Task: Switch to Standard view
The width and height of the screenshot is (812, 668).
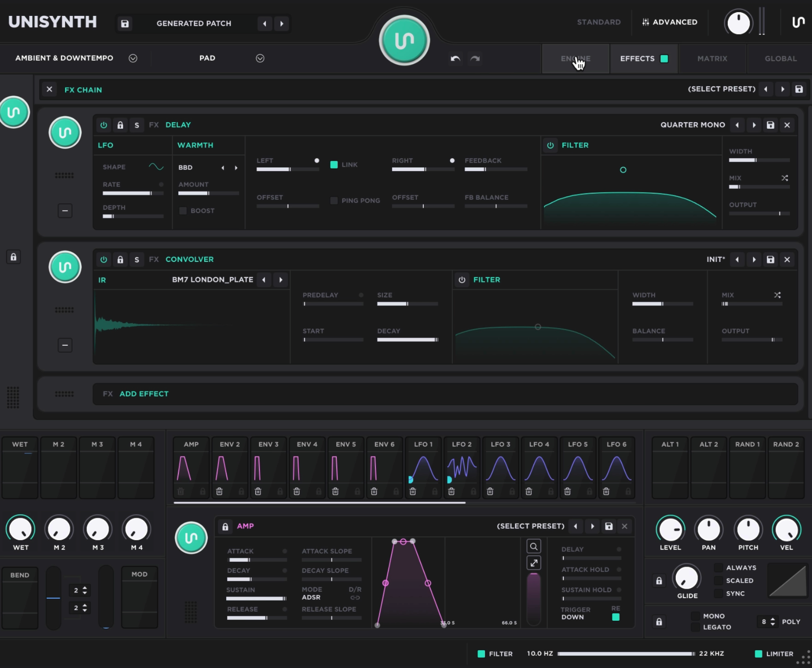Action: pyautogui.click(x=599, y=22)
